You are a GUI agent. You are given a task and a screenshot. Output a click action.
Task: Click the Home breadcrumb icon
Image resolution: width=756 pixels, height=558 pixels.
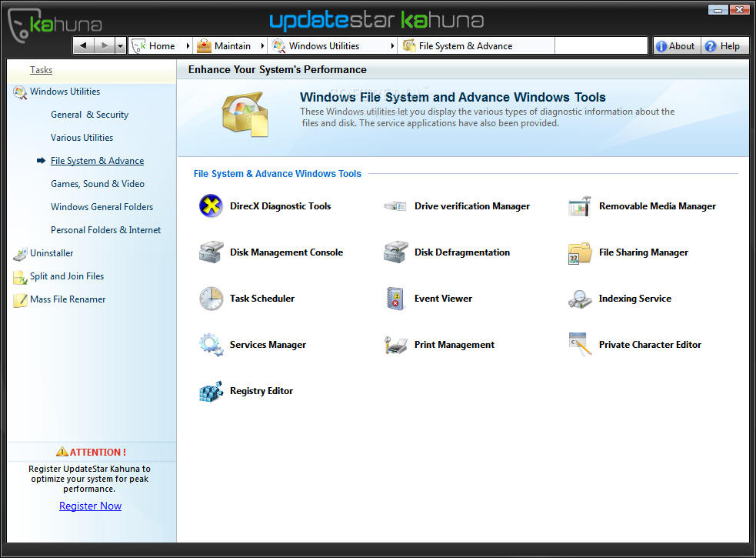click(x=139, y=46)
